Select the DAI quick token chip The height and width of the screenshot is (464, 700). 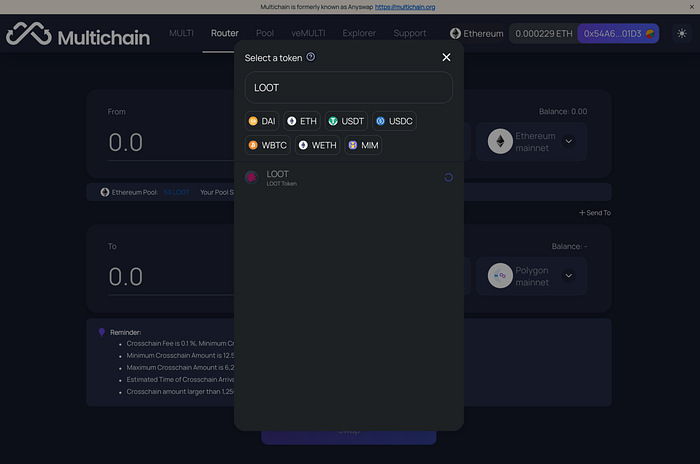click(262, 121)
